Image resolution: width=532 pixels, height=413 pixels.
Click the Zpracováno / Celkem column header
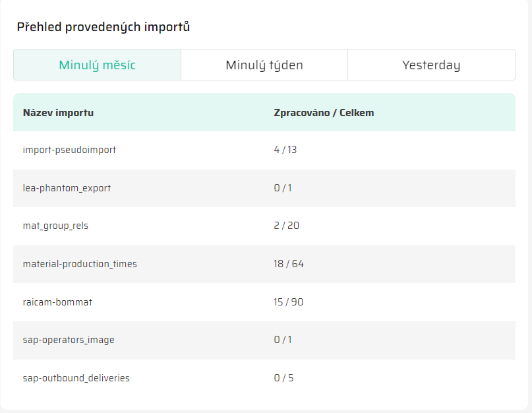tap(324, 113)
